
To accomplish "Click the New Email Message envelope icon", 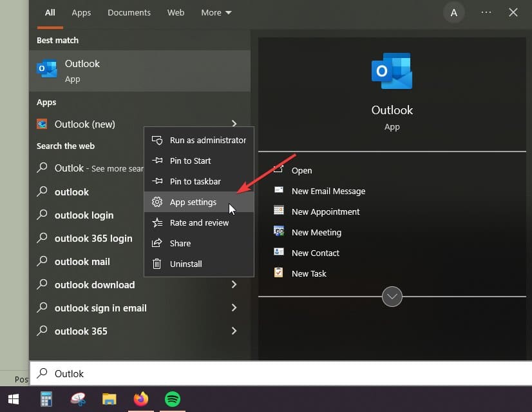I will coord(278,190).
